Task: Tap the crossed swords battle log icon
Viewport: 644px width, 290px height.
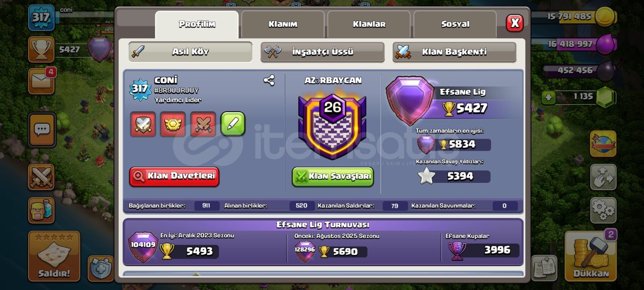Action: (41, 177)
